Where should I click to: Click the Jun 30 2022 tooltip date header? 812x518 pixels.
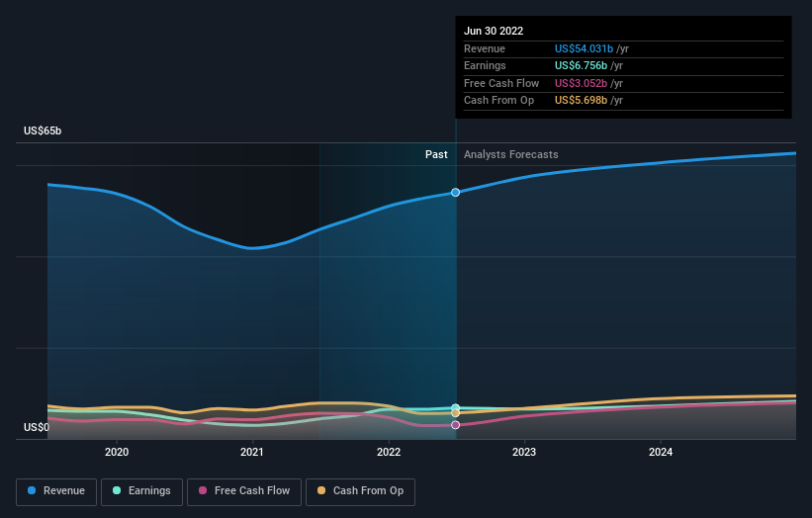[494, 31]
